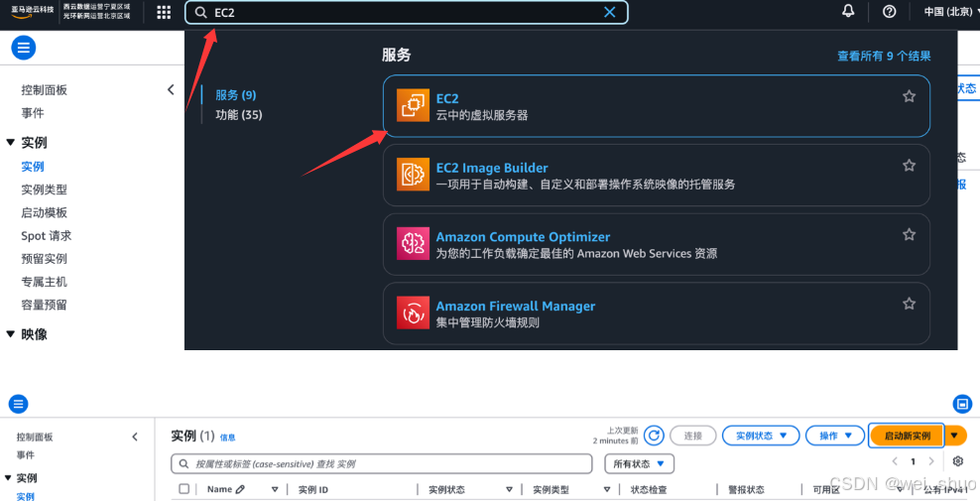Image resolution: width=980 pixels, height=501 pixels.
Task: Click the 连接 button
Action: coord(692,436)
